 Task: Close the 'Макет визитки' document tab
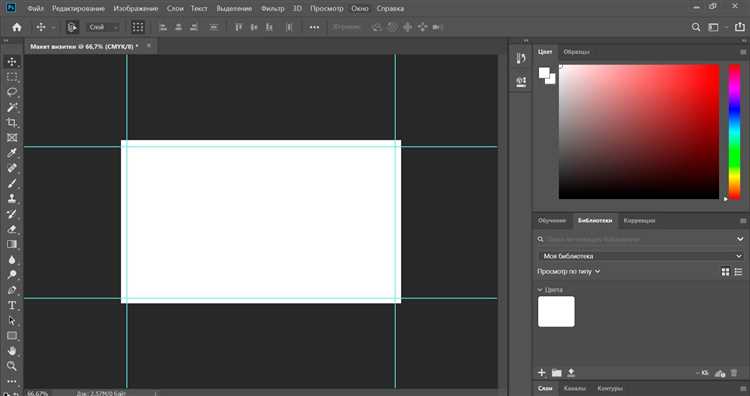pos(149,46)
